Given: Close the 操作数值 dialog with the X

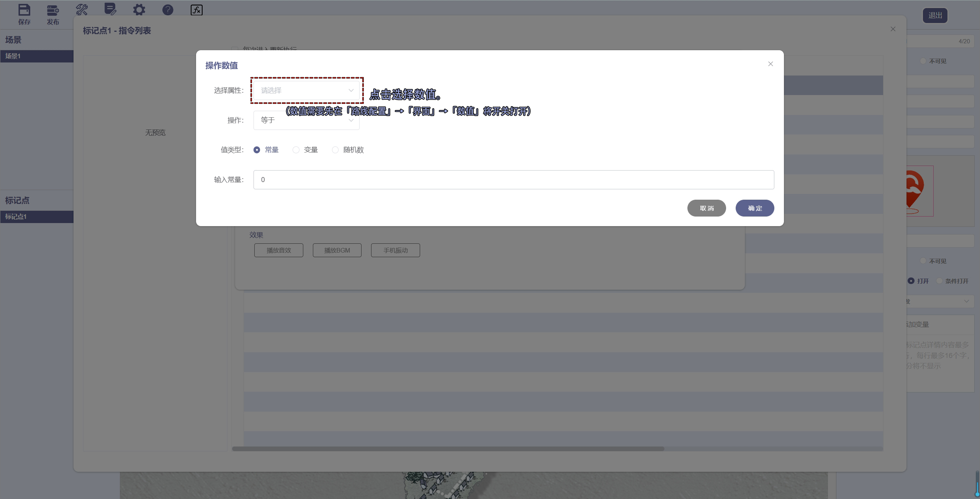Looking at the screenshot, I should pyautogui.click(x=771, y=64).
